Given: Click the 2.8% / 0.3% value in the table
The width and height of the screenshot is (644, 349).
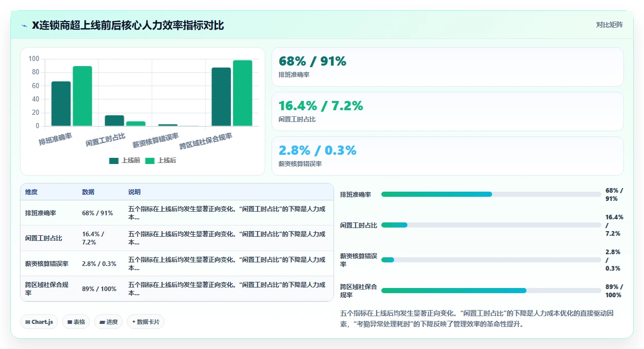Looking at the screenshot, I should (99, 263).
